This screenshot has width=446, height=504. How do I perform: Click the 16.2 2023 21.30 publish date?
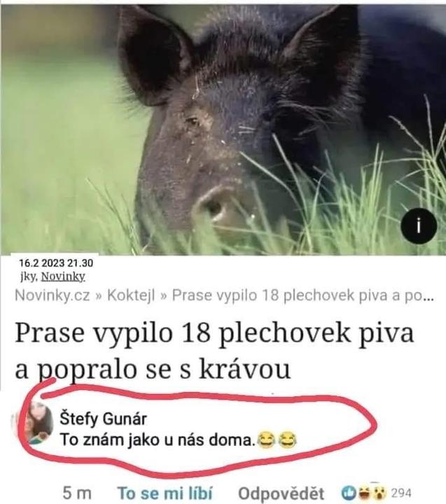pos(56,263)
